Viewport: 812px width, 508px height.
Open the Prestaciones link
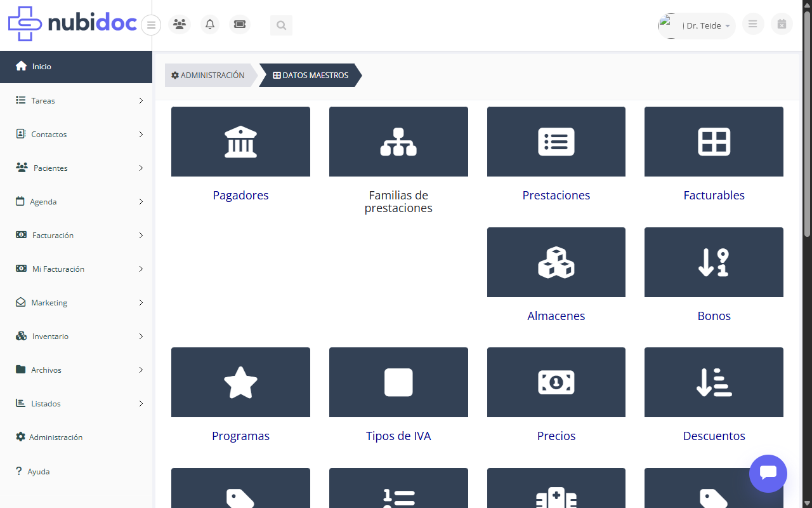click(556, 196)
